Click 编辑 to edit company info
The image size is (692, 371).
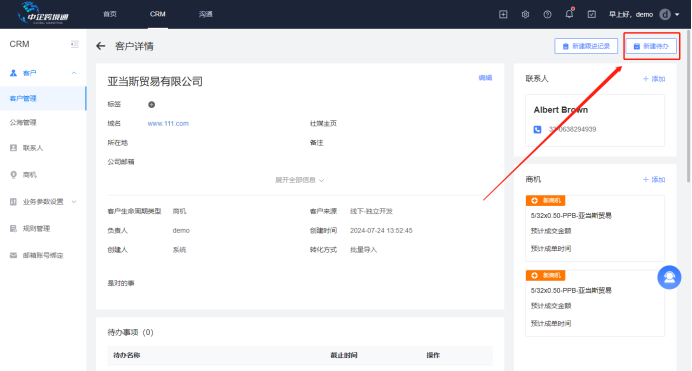[485, 78]
